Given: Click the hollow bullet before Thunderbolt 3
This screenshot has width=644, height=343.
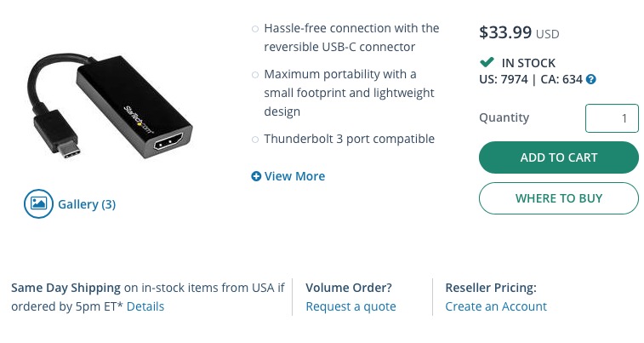Looking at the screenshot, I should [255, 140].
